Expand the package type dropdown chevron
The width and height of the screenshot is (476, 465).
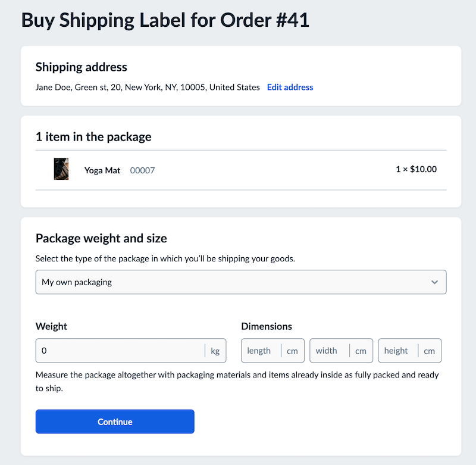pos(434,282)
